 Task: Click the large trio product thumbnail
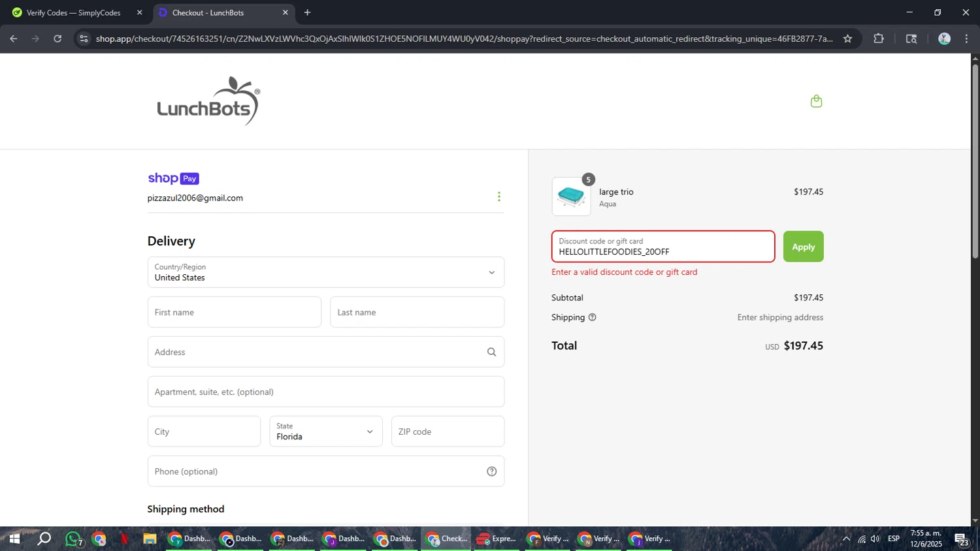(571, 197)
